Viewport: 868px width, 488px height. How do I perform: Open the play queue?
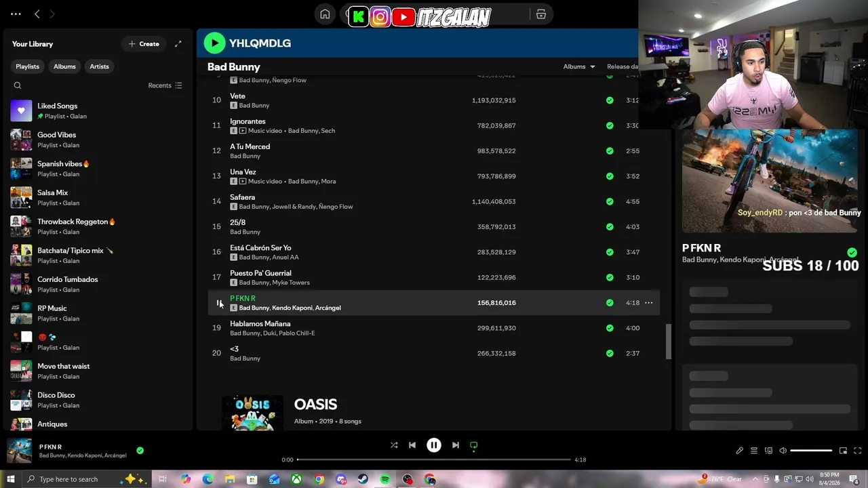(753, 451)
